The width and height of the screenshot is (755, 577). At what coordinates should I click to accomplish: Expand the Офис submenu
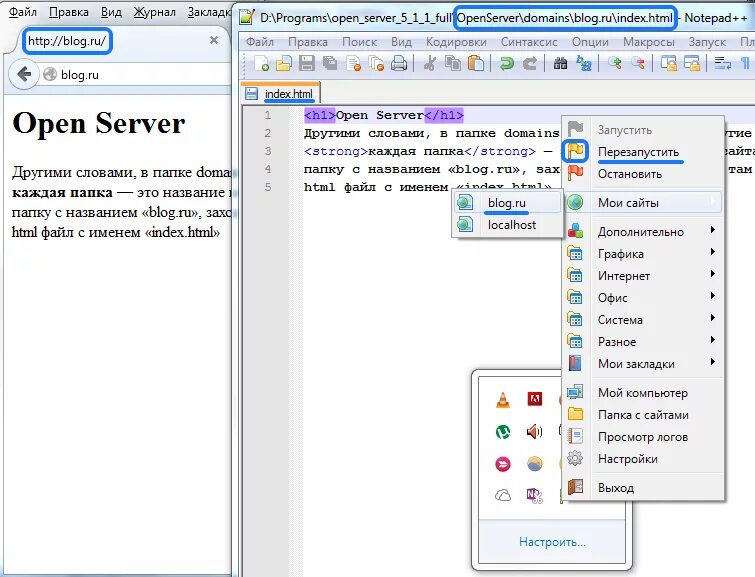[x=643, y=298]
